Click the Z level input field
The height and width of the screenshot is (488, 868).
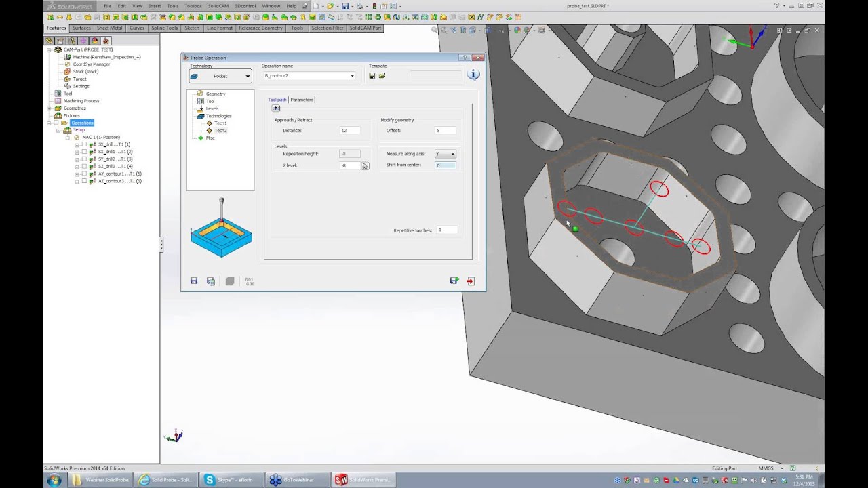coord(350,165)
